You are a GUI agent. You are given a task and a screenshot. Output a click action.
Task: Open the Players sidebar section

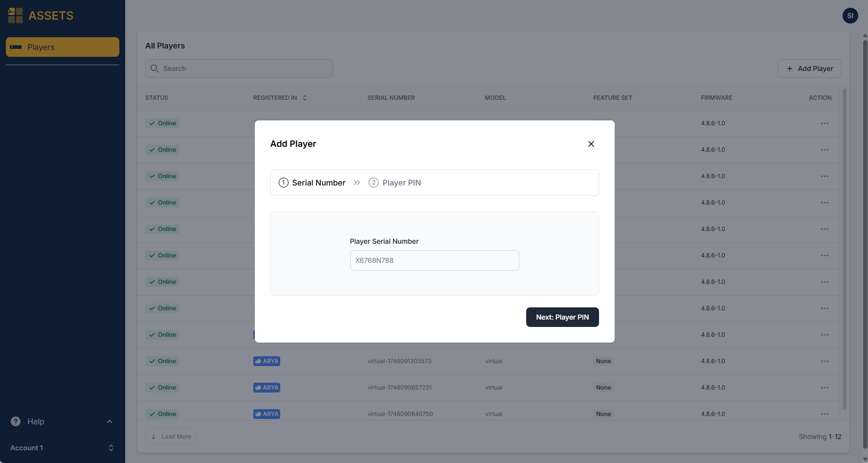tap(63, 47)
